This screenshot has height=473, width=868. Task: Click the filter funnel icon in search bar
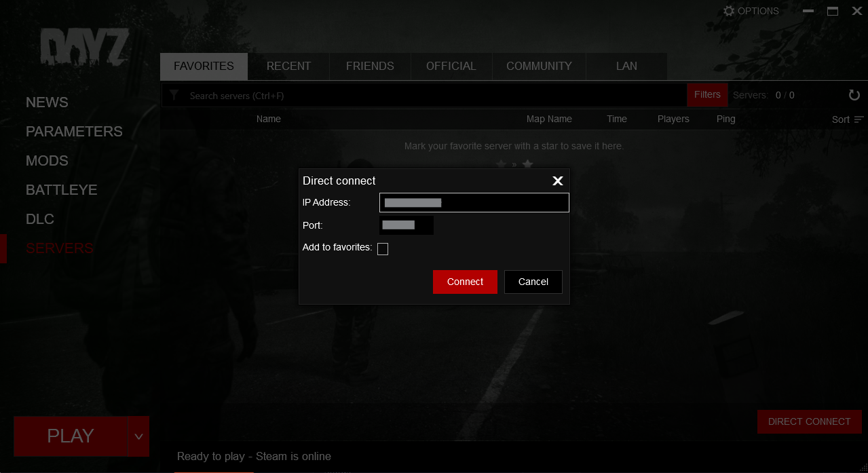[174, 95]
